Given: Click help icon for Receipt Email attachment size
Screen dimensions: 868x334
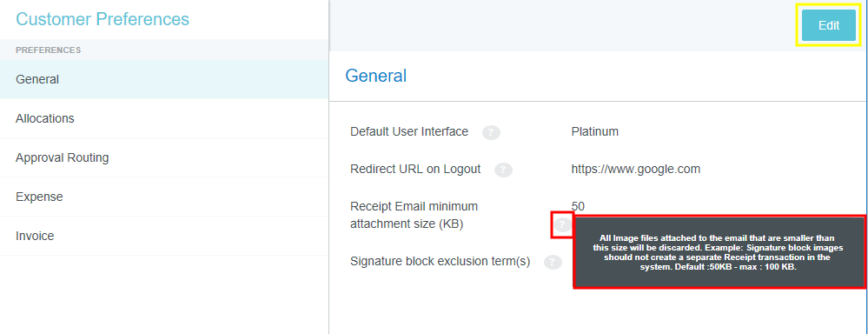Looking at the screenshot, I should click(562, 224).
